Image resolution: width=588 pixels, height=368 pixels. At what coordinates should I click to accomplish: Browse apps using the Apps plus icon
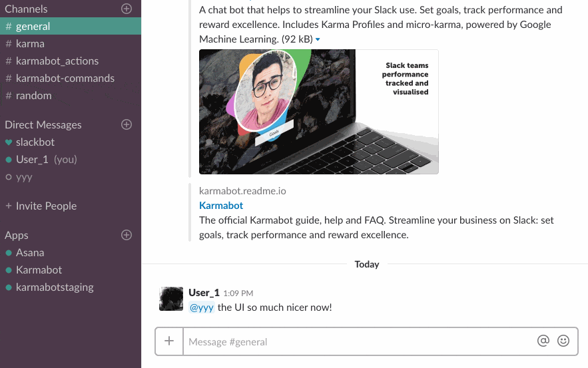[x=127, y=235]
